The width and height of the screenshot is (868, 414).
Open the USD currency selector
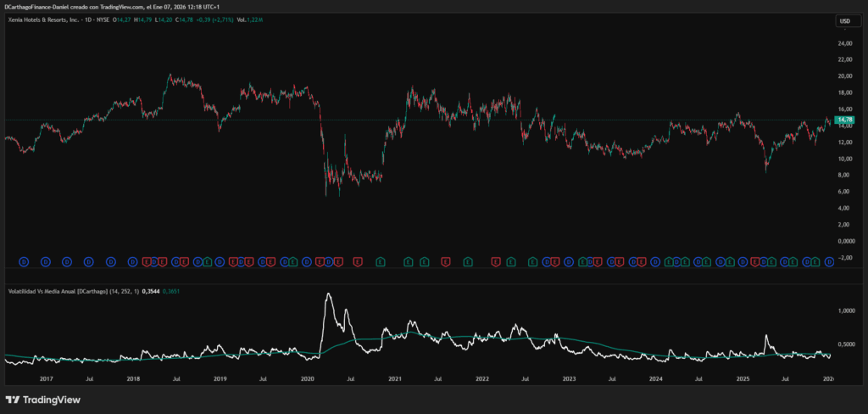(x=844, y=20)
